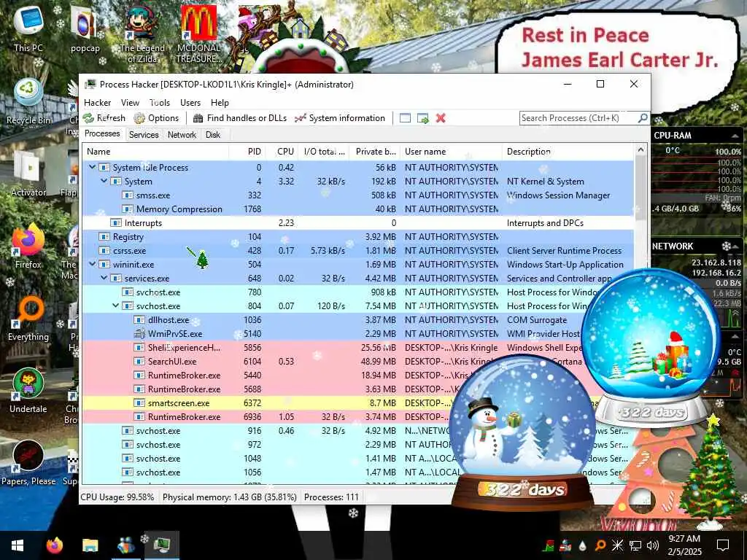
Task: Click in the Search Processes field
Action: tap(578, 117)
